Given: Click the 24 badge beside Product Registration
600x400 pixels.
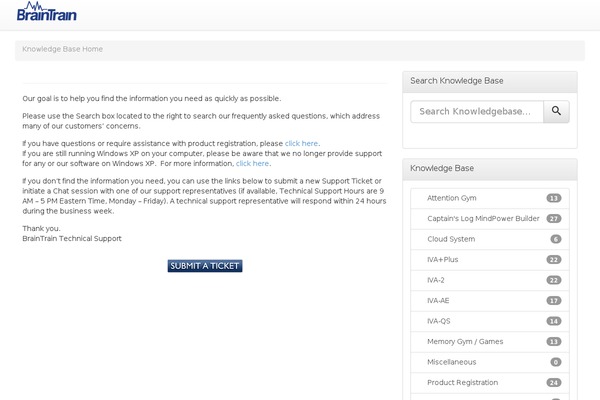Looking at the screenshot, I should coord(554,382).
